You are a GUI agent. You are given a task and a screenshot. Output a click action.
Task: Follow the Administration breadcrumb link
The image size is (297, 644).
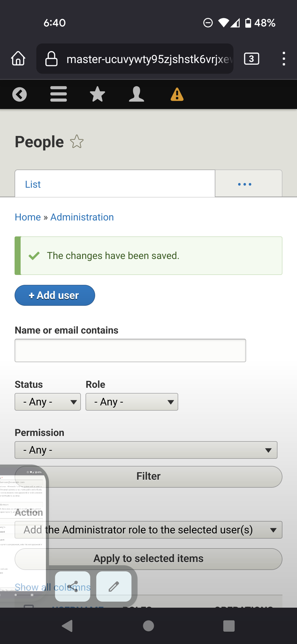[x=82, y=217]
